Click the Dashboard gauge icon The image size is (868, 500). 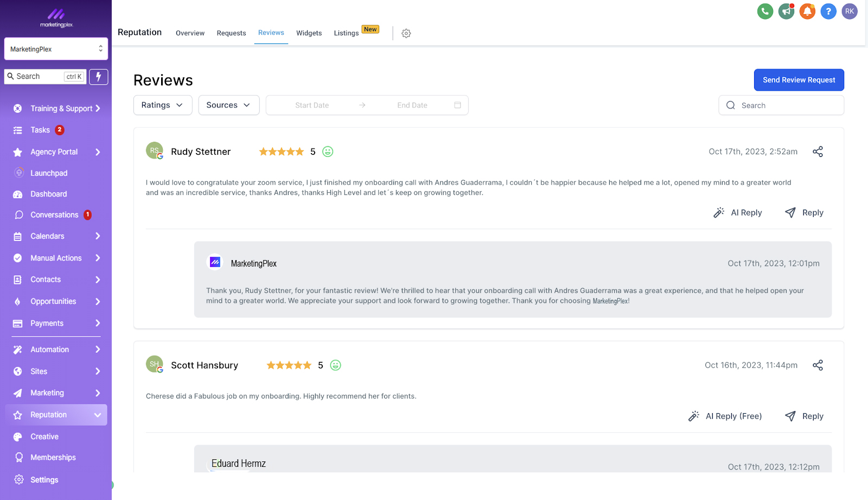point(18,194)
